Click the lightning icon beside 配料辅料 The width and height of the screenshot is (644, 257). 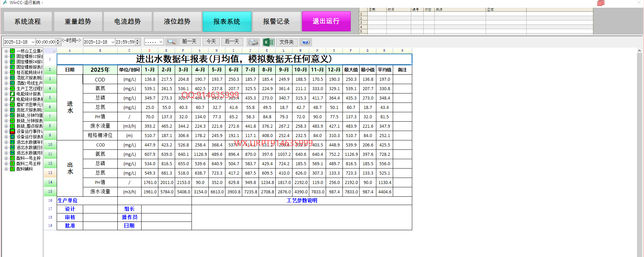coord(12,169)
